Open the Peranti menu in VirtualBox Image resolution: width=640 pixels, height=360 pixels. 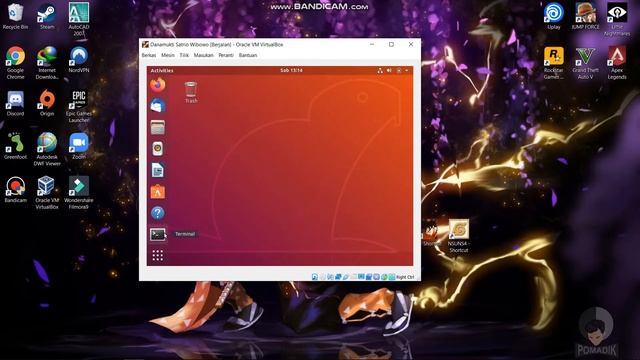click(226, 55)
